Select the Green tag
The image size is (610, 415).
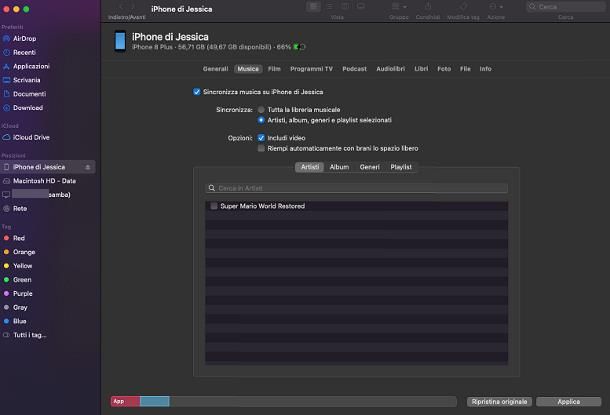pyautogui.click(x=22, y=280)
